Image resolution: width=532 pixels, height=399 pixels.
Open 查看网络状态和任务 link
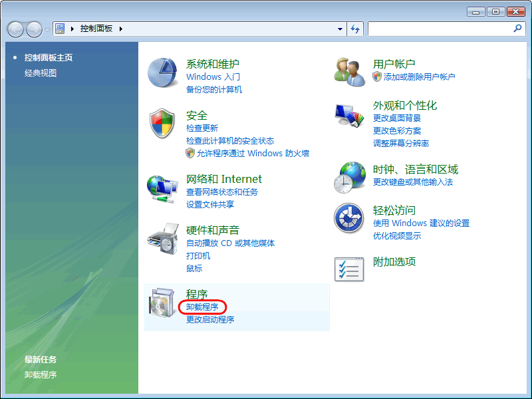[222, 192]
